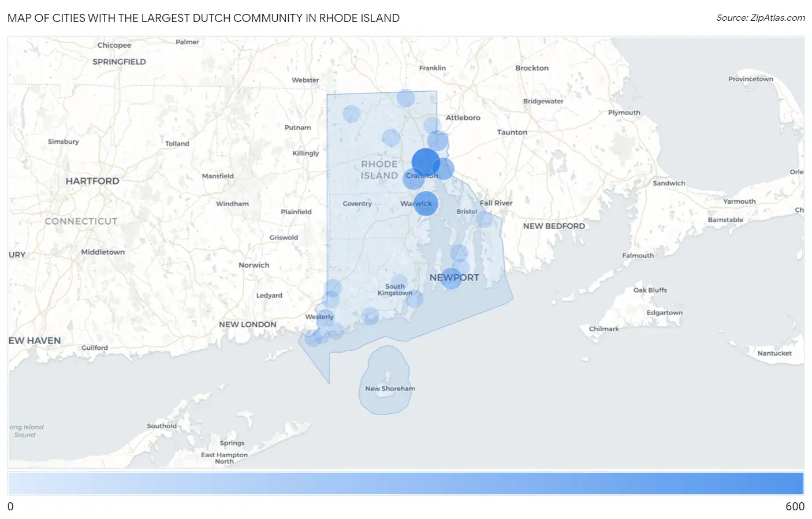Click the NEW BEDFORD city label
The width and height of the screenshot is (812, 519).
(x=554, y=226)
